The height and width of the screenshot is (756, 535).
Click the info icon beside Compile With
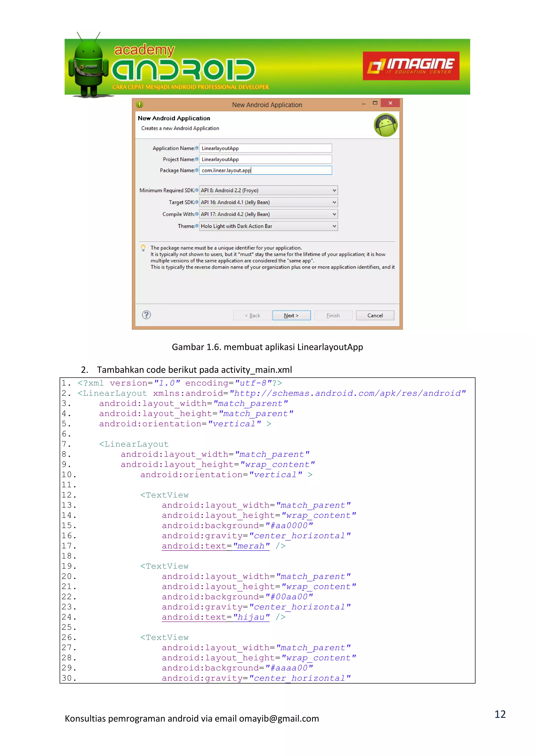coord(197,214)
